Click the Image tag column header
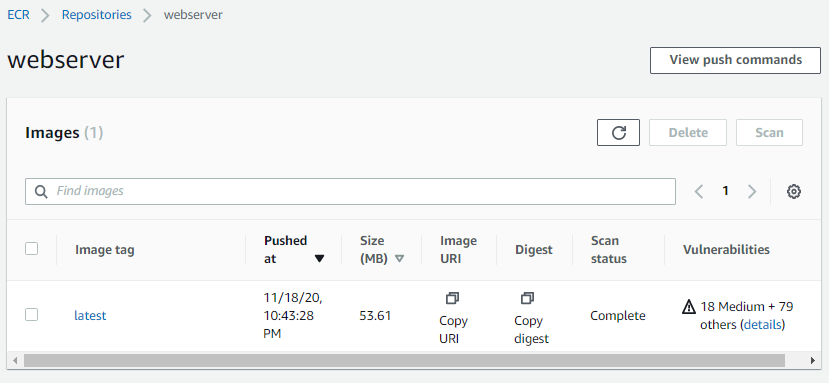The height and width of the screenshot is (383, 829). [105, 250]
